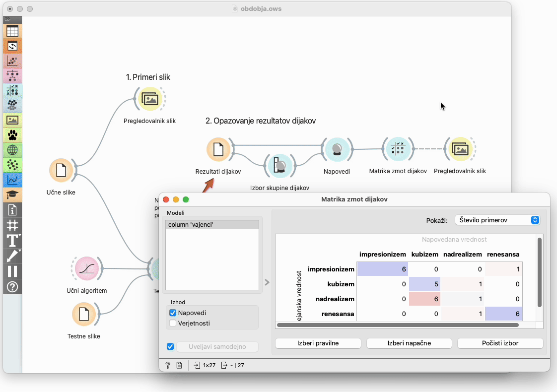Image resolution: width=557 pixels, height=392 pixels.
Task: Expand the toolbox with top arrows
Action: [7, 19]
